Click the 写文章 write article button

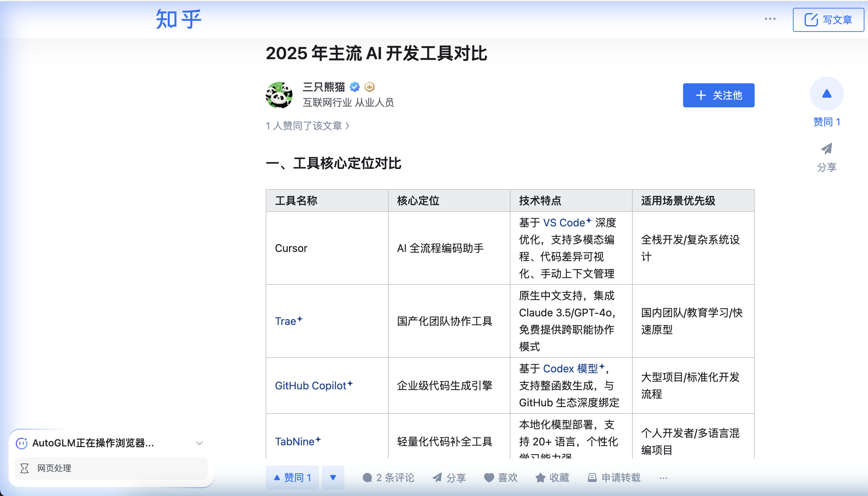point(828,20)
